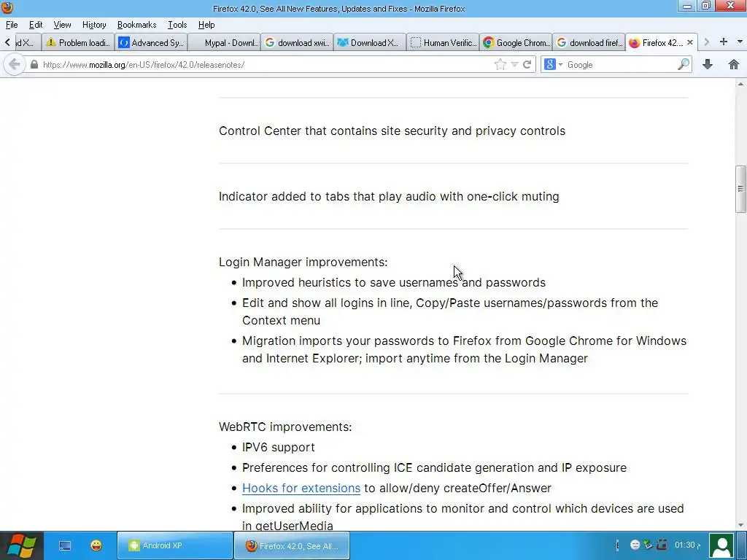Open the History menu

(94, 25)
